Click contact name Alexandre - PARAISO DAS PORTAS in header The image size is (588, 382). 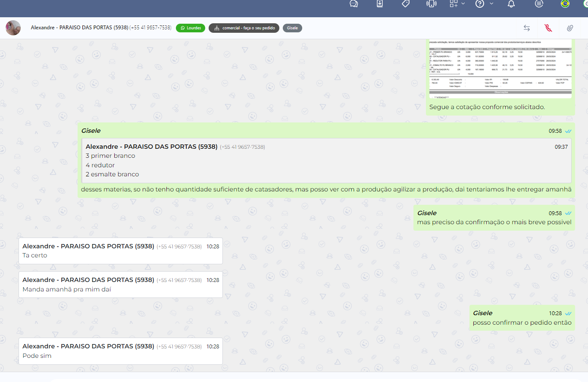pos(79,28)
